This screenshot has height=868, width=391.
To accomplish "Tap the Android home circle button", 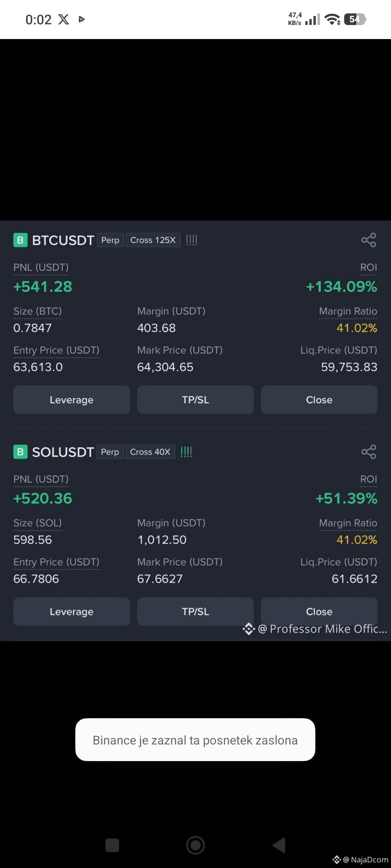I will 195,845.
